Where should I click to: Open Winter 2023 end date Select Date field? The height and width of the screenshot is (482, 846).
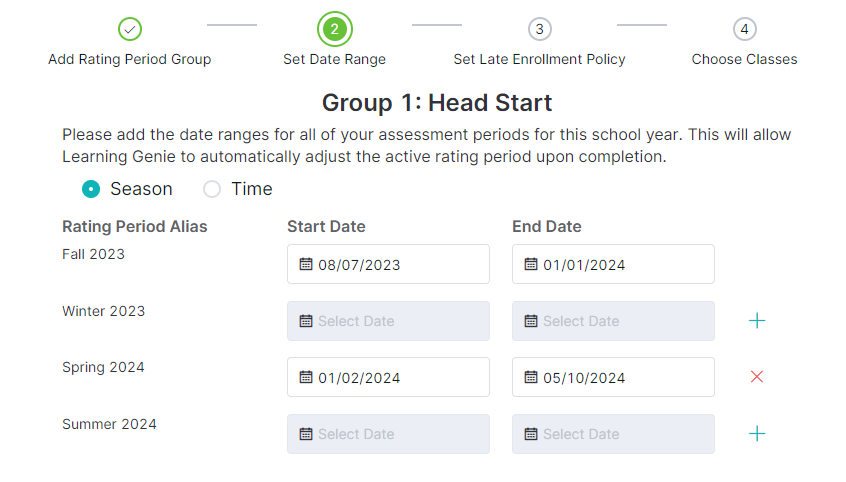[x=613, y=321]
